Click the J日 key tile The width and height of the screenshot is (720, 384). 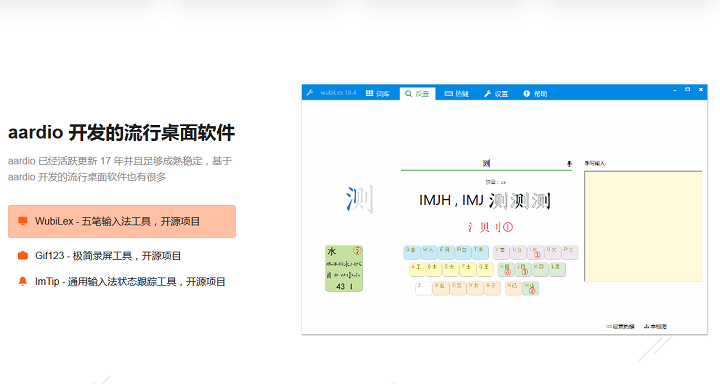pos(523,270)
